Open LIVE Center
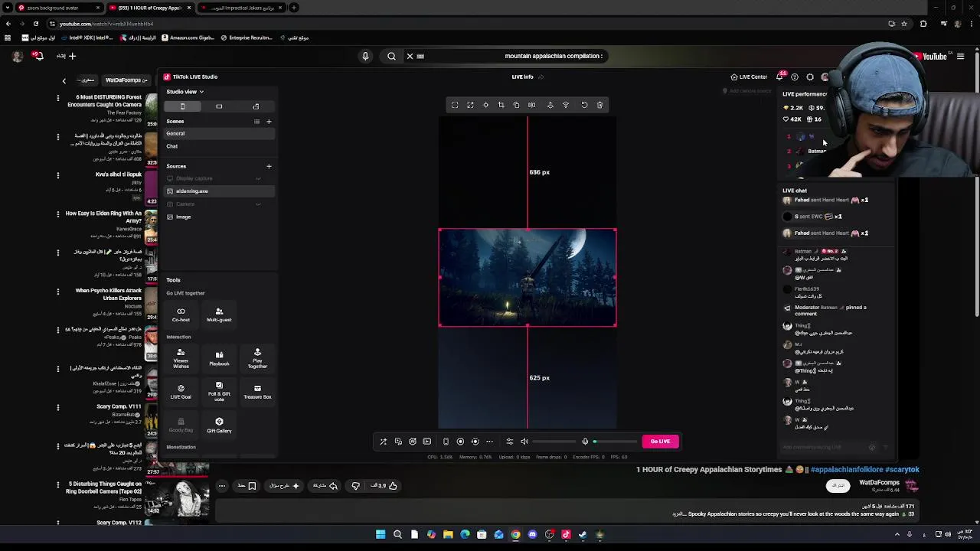 click(x=749, y=77)
